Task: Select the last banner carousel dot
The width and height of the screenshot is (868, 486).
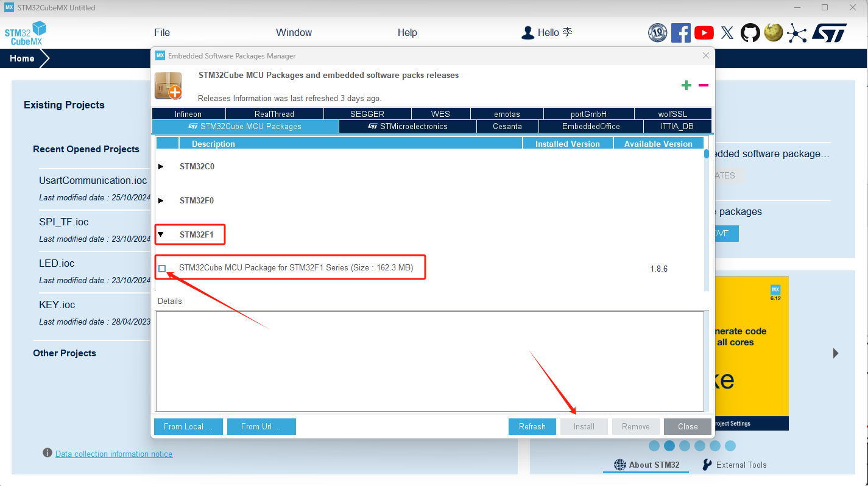Action: click(x=730, y=446)
